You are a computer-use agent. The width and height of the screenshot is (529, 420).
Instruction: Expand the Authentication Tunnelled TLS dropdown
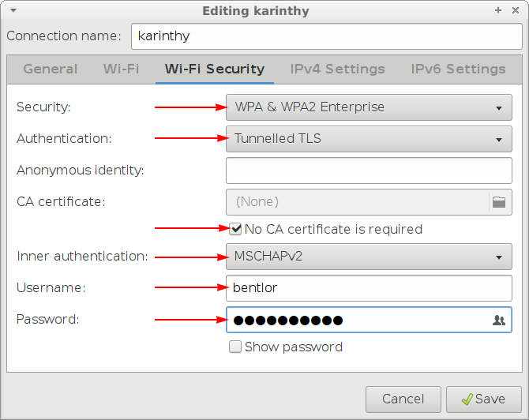(369, 139)
